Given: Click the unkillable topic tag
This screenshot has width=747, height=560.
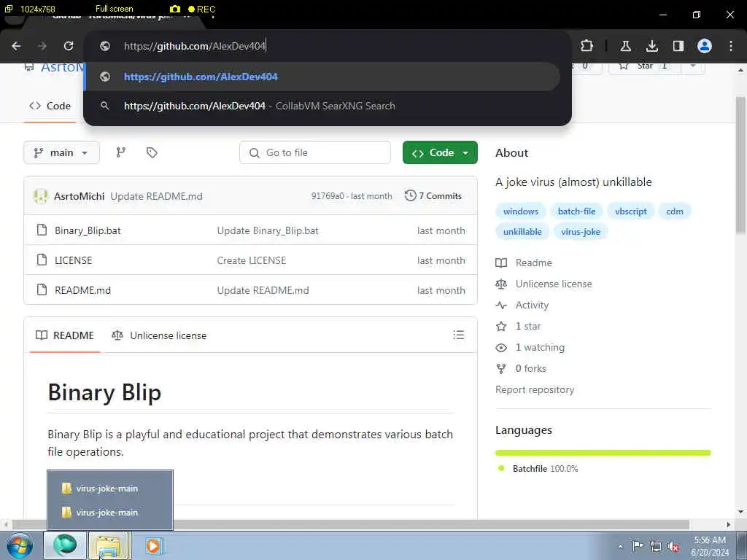Looking at the screenshot, I should tap(522, 231).
